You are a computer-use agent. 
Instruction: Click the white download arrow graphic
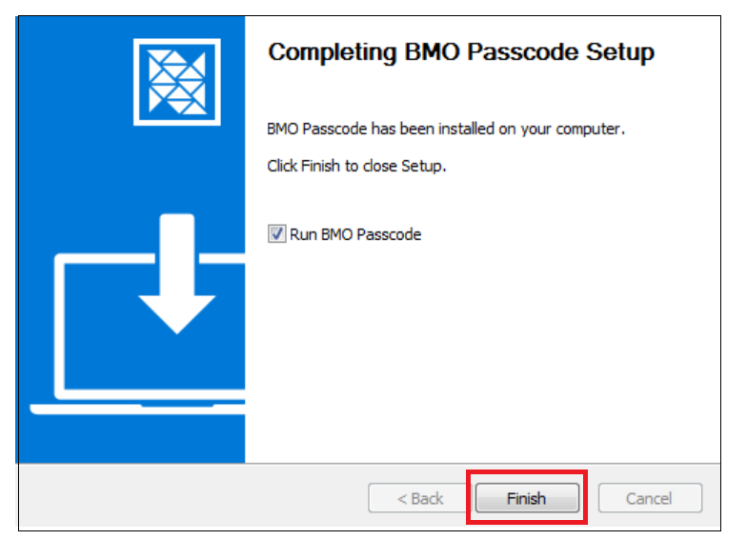tap(177, 286)
